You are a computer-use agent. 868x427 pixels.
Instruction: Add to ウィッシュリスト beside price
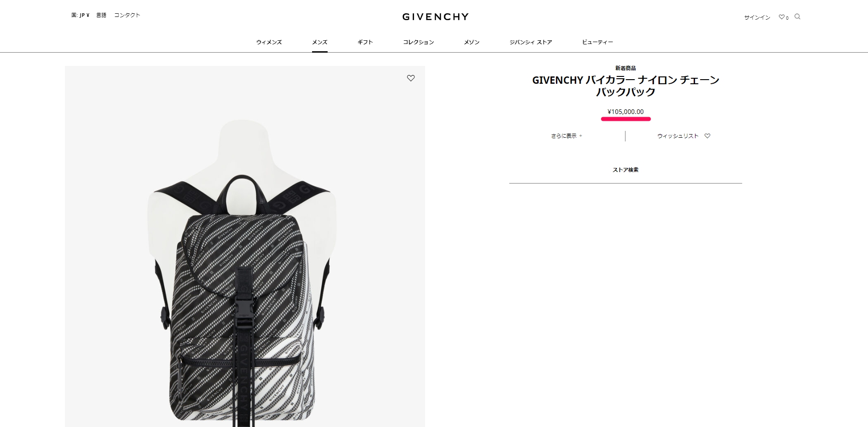click(x=684, y=136)
